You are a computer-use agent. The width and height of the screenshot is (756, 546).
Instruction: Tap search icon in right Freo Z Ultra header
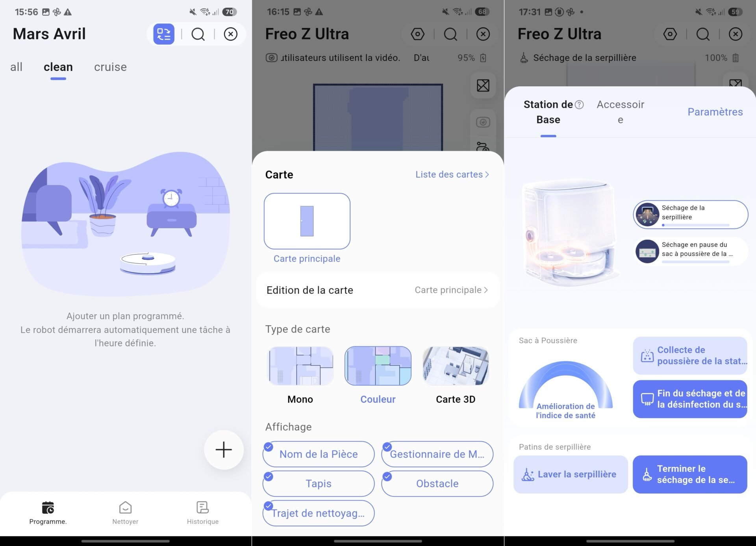(x=703, y=34)
